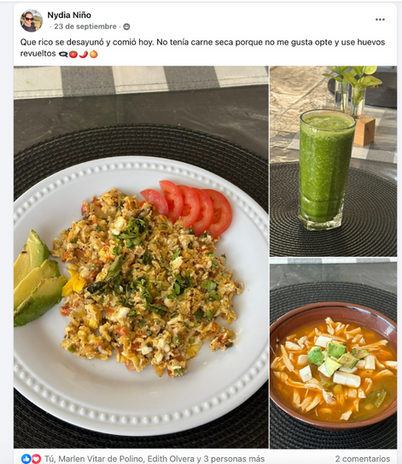Open the soup bowl with avocado photo
The height and width of the screenshot is (464, 402).
333,353
